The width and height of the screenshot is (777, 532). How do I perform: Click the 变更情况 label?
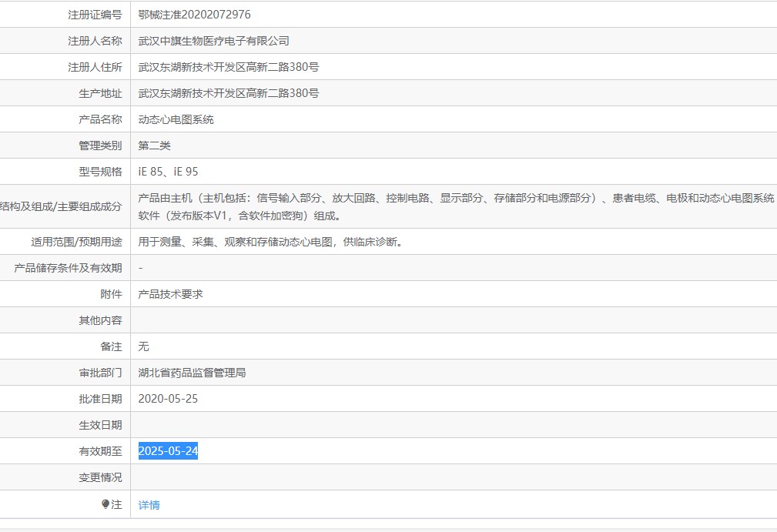100,477
